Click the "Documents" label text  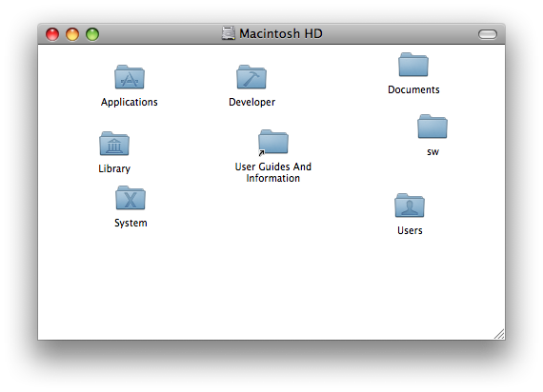click(x=413, y=89)
